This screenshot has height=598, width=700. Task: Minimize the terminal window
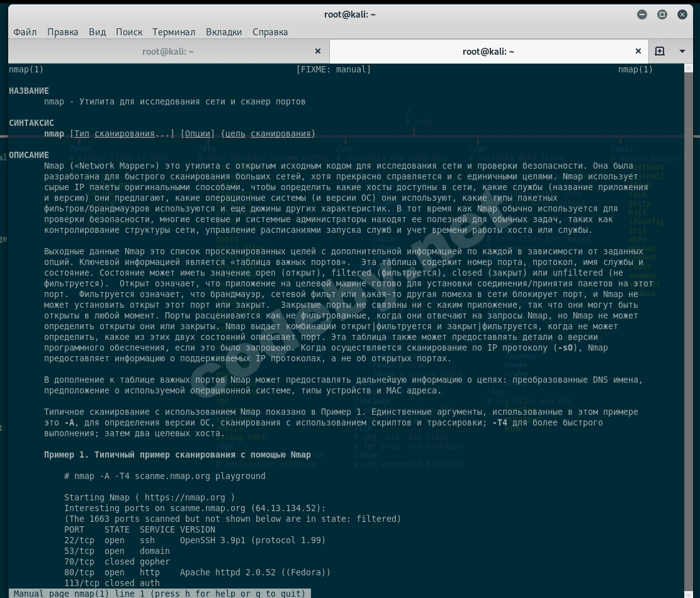pyautogui.click(x=642, y=14)
